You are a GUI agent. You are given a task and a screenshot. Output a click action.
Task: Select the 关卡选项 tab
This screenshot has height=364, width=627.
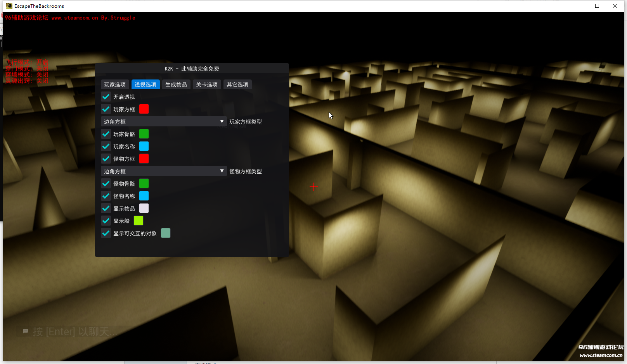[206, 85]
